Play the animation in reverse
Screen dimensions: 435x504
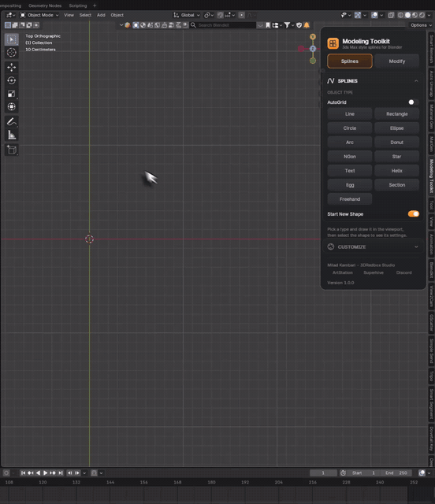[39, 472]
